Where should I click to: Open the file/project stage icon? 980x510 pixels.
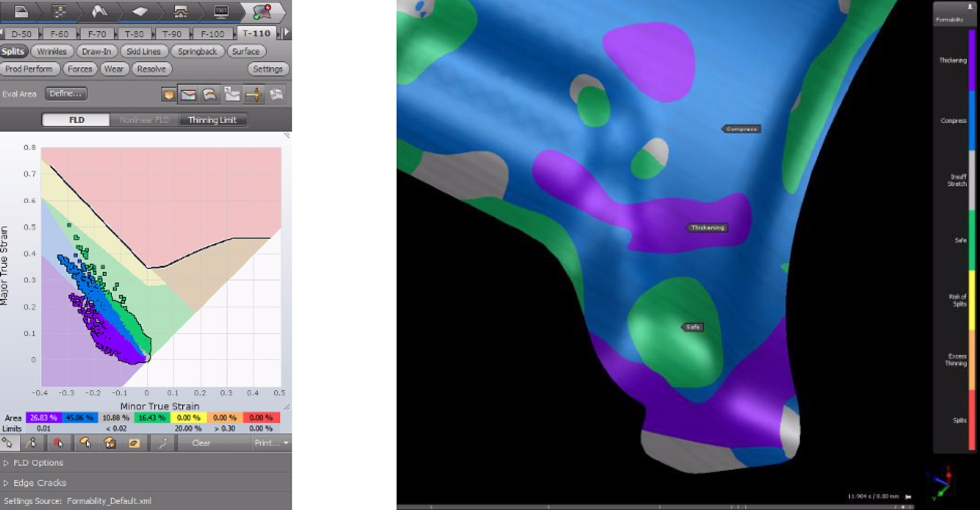(x=21, y=11)
